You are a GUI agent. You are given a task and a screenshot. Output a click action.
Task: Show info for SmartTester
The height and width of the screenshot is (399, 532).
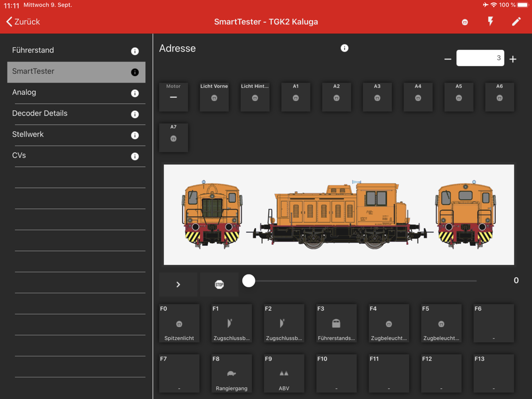[x=135, y=72]
